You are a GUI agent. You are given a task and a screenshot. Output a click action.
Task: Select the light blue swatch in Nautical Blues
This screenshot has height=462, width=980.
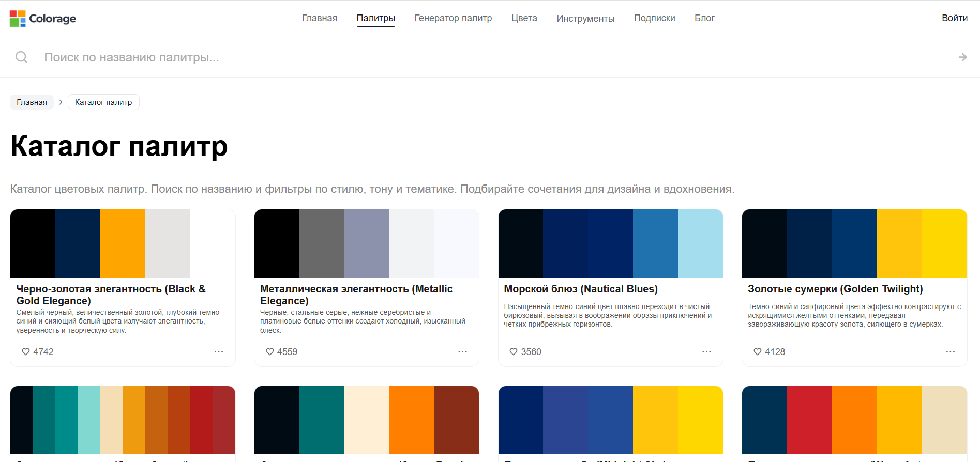[700, 243]
